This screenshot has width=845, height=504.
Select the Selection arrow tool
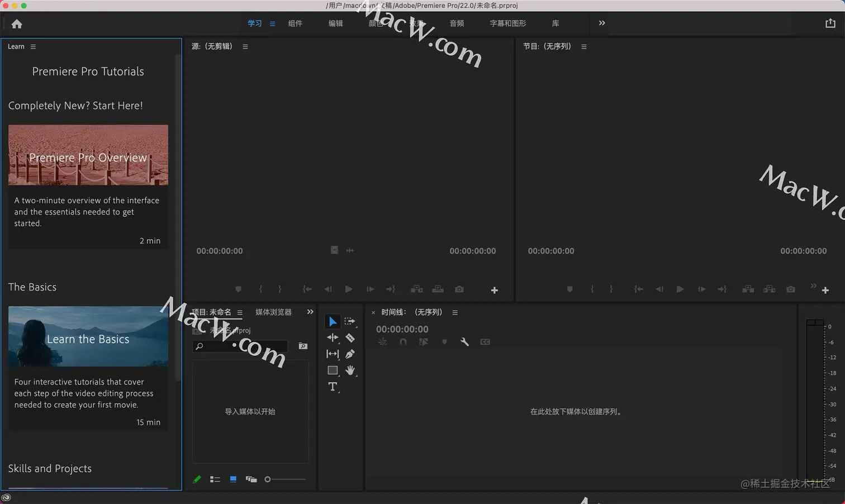[x=333, y=321]
